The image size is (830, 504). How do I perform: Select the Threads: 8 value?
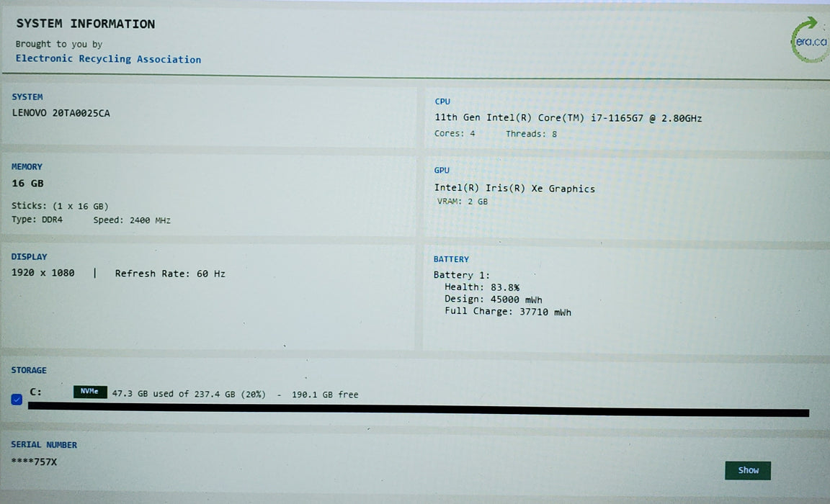pos(531,134)
